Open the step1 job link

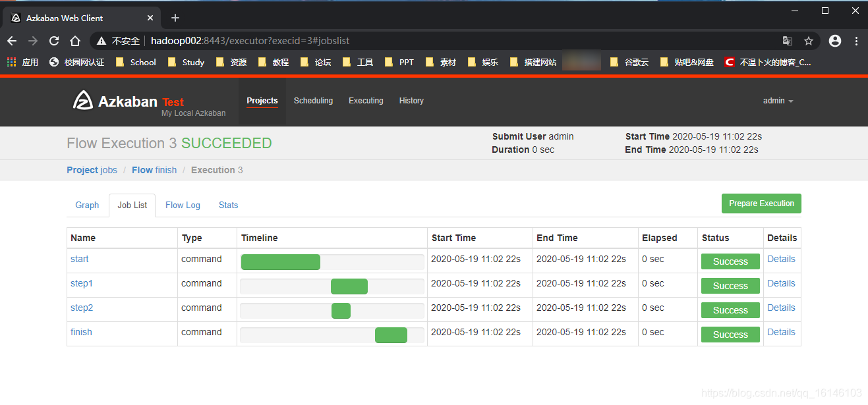82,283
